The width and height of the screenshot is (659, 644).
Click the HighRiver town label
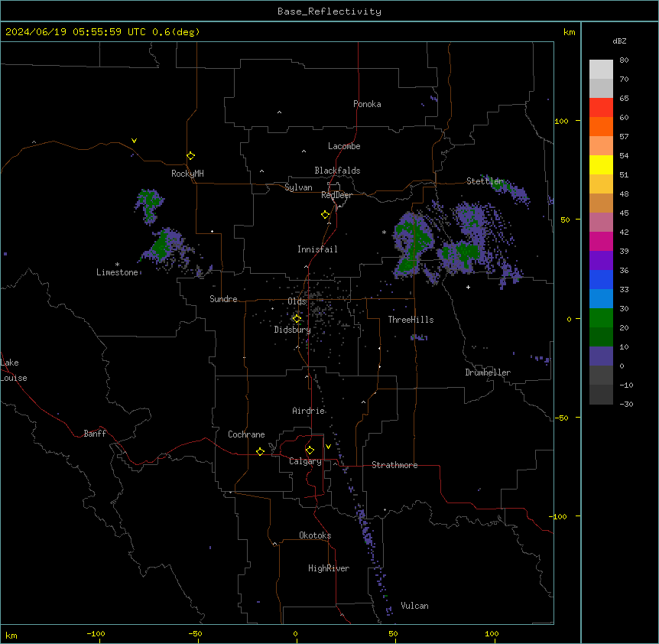tap(329, 568)
